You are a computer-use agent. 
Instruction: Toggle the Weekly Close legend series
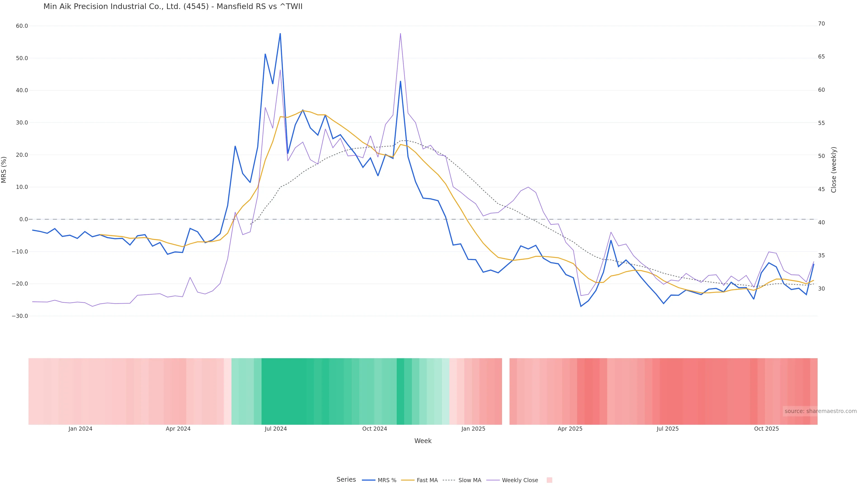[520, 480]
